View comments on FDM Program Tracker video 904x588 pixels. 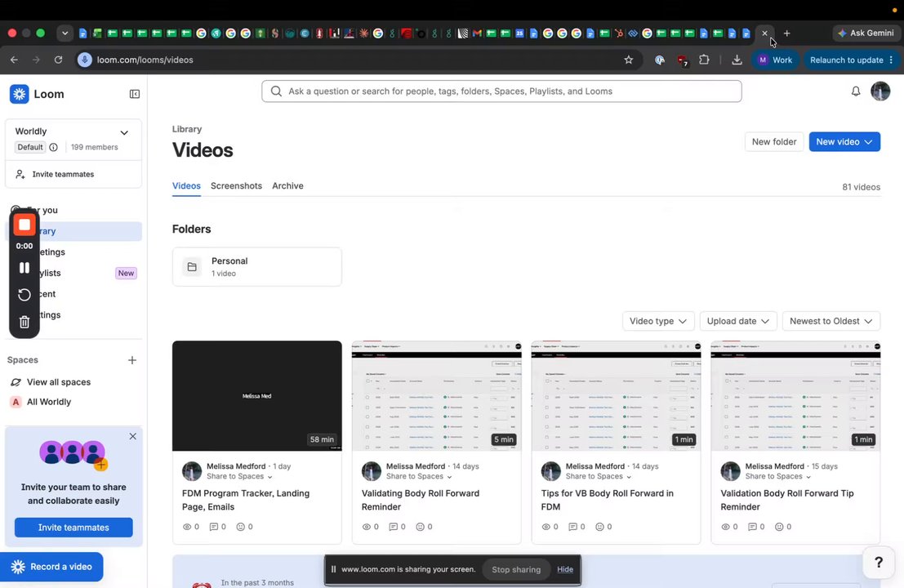pos(217,526)
